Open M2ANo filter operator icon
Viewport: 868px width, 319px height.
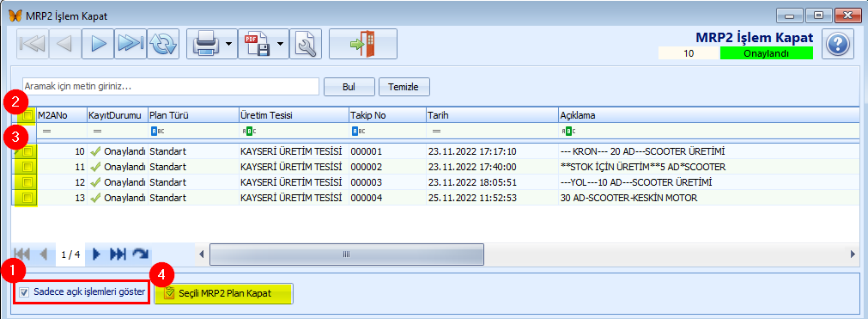pos(47,132)
